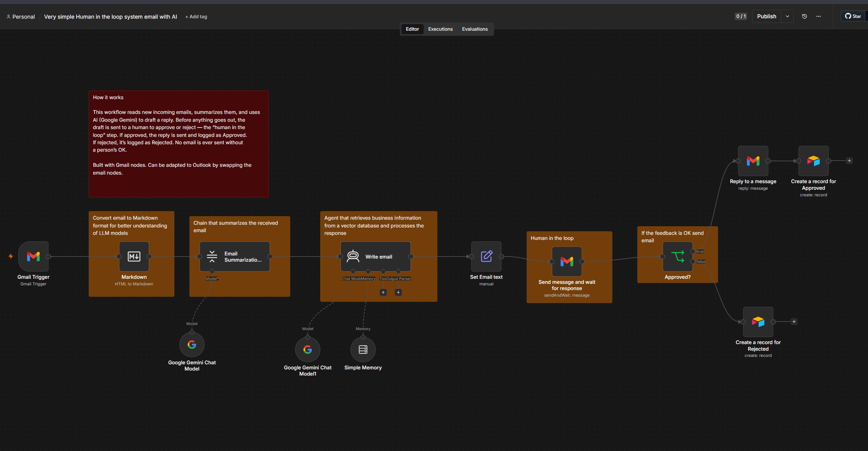Open the three-dot workflow menu
The height and width of the screenshot is (451, 868).
[819, 16]
